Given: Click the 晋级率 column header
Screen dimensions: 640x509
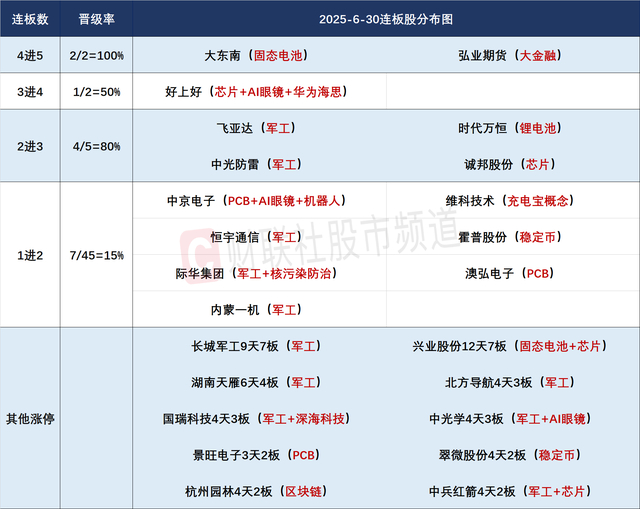Looking at the screenshot, I should (96, 19).
